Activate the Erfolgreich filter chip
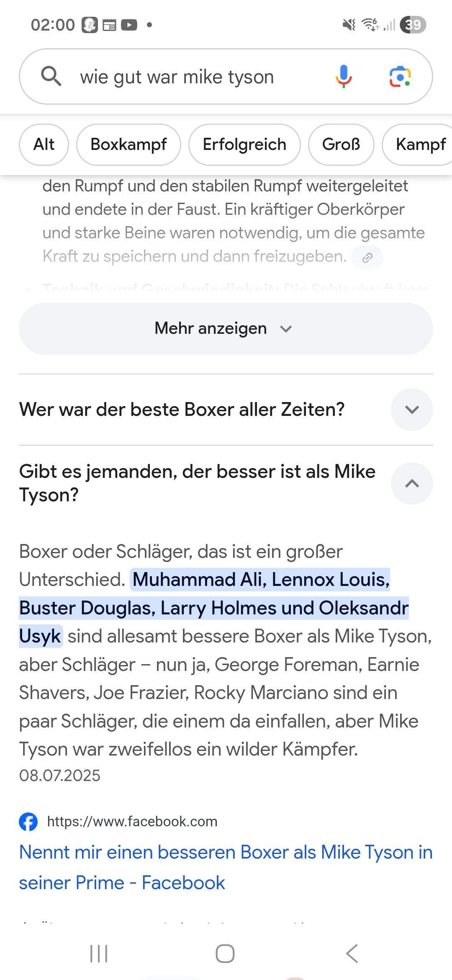Screen dimensions: 452x980 point(244,144)
